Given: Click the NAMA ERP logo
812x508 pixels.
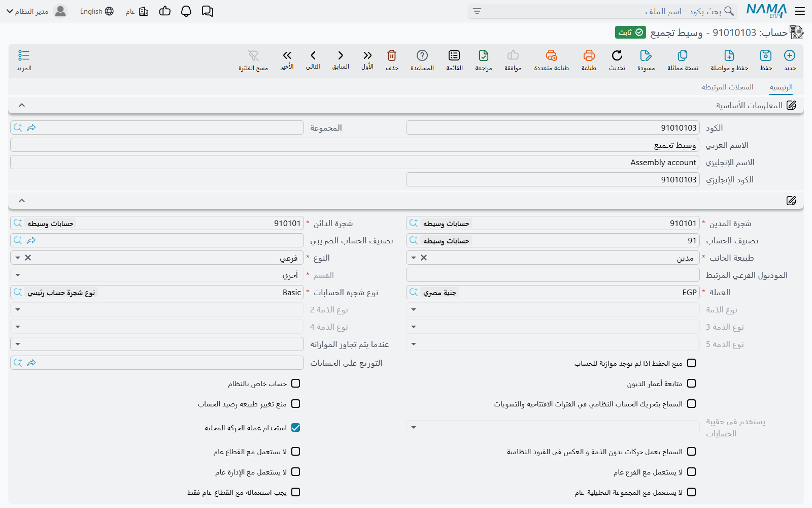Looking at the screenshot, I should pyautogui.click(x=766, y=11).
